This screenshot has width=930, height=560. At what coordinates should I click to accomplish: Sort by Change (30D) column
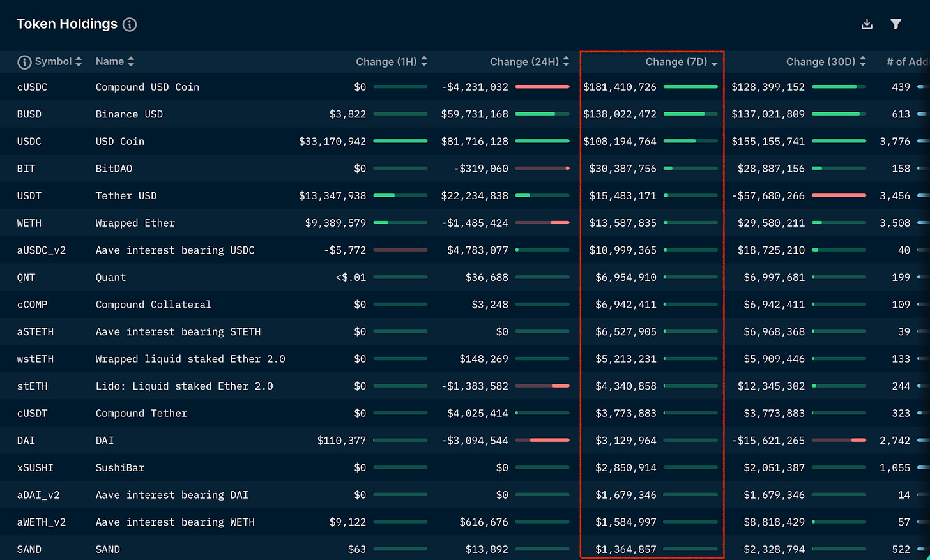[x=827, y=62]
